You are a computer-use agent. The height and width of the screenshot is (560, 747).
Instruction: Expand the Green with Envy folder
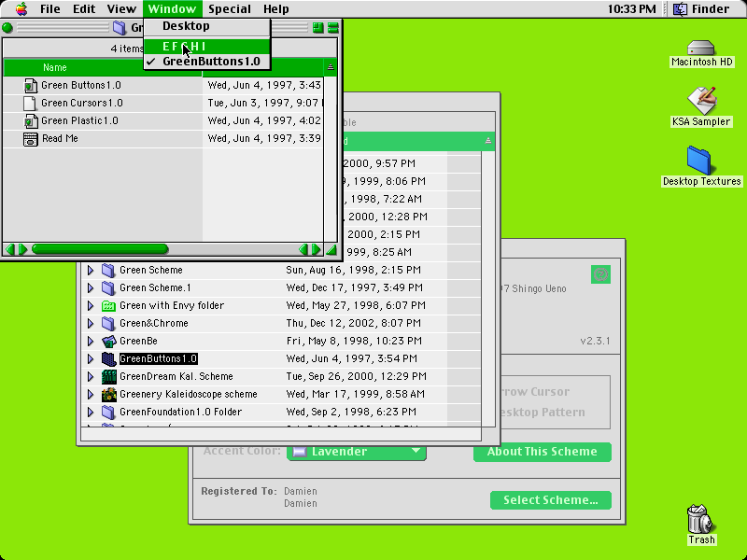(x=90, y=306)
